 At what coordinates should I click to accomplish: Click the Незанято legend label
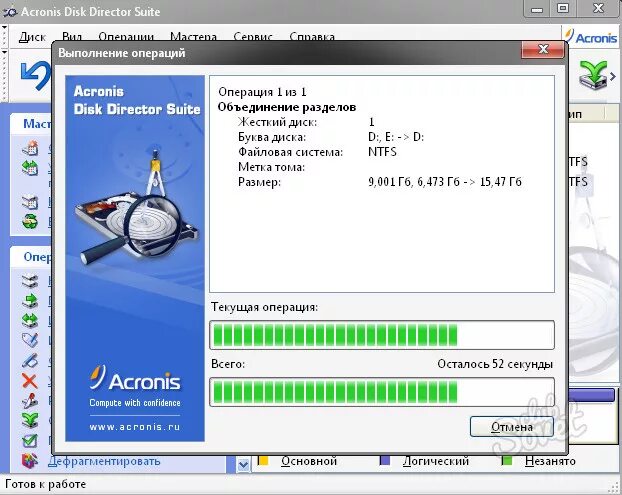click(550, 461)
